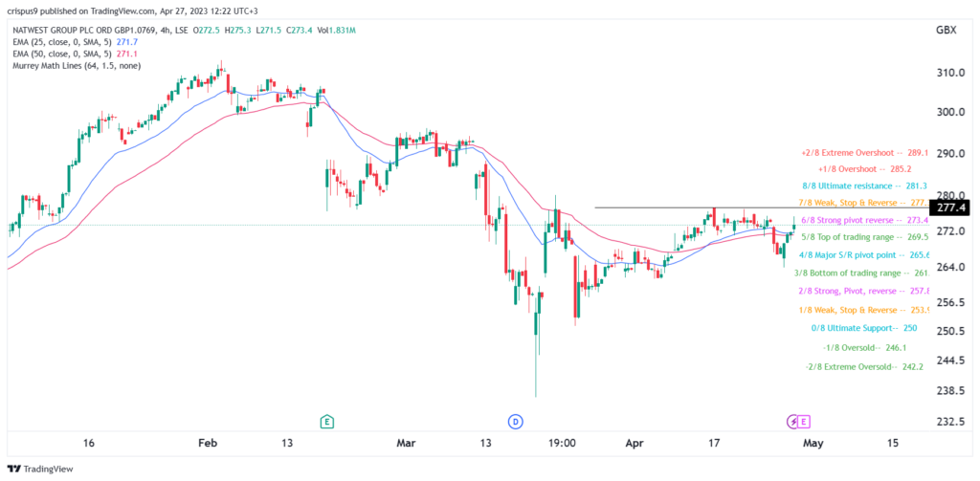
Task: Click the 4h timeframe in the chart title
Action: tap(187, 30)
